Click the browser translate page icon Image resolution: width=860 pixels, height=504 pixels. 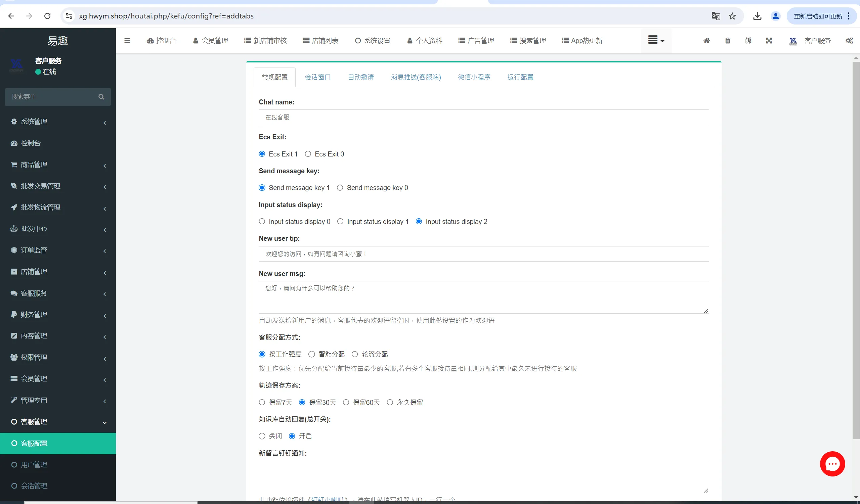point(716,16)
